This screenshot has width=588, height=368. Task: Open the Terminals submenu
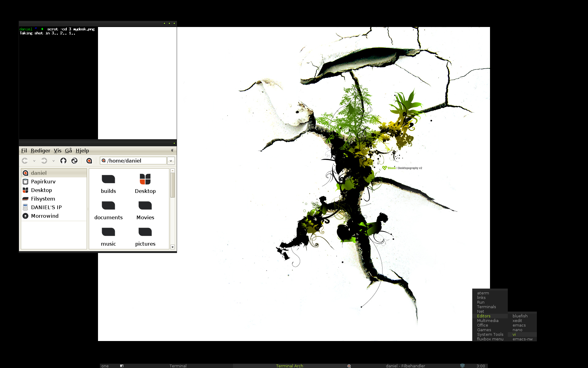click(490, 307)
